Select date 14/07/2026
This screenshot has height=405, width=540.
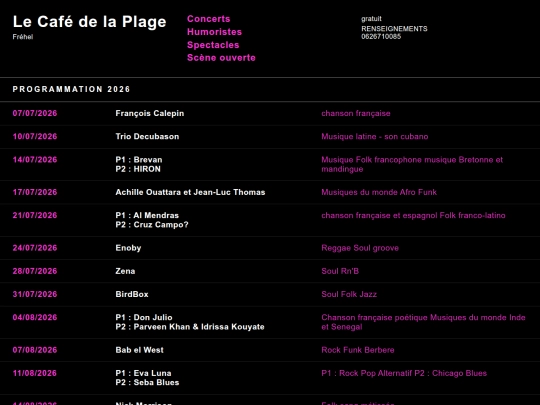point(35,160)
